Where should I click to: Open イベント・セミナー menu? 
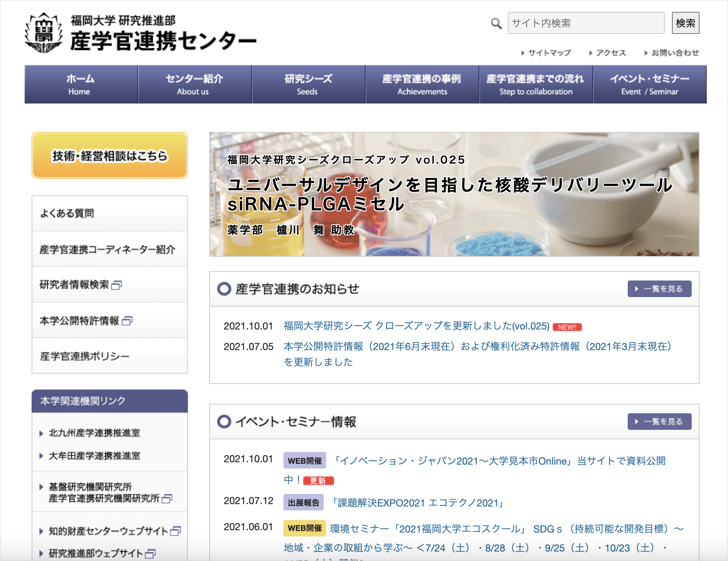coord(650,85)
